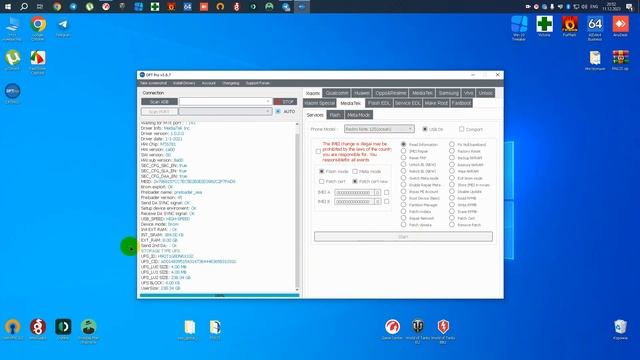The image size is (640, 360).
Task: Click the IMEI B digit stepper
Action: 378,202
